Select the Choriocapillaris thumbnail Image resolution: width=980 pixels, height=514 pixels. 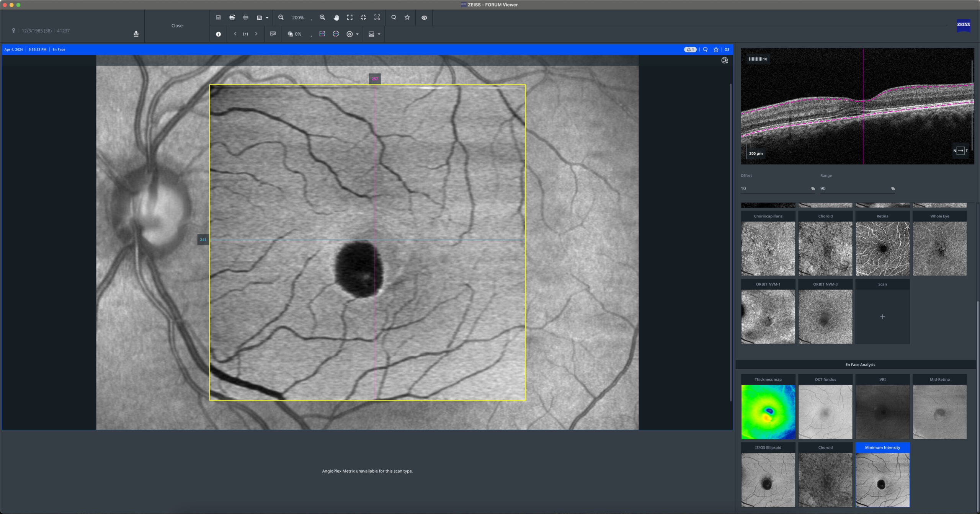(768, 243)
